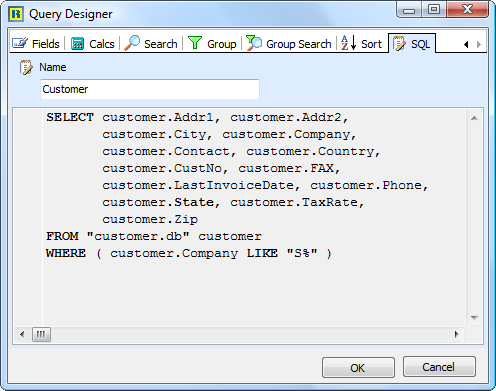496x391 pixels.
Task: Switch to the Sort tab
Action: (362, 44)
